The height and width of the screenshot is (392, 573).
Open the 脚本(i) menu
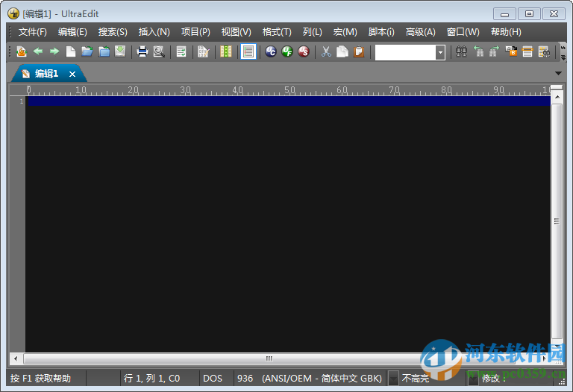(381, 32)
